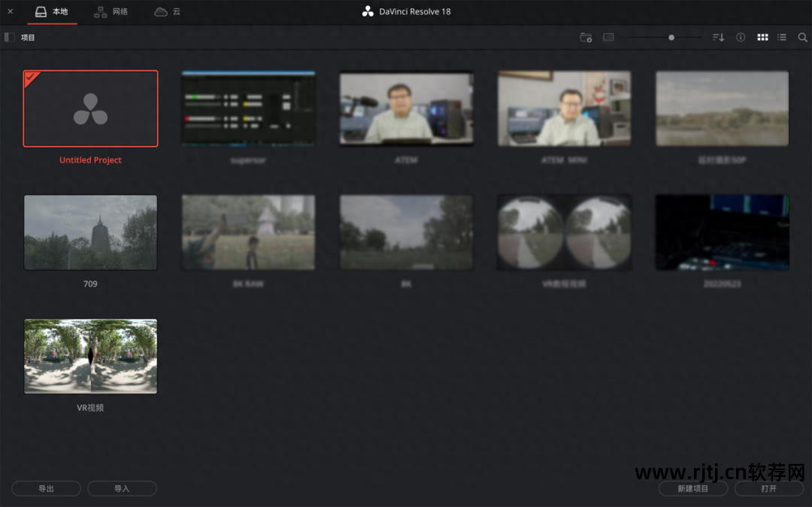
Task: Toggle the project library sidebar panel
Action: [x=10, y=37]
